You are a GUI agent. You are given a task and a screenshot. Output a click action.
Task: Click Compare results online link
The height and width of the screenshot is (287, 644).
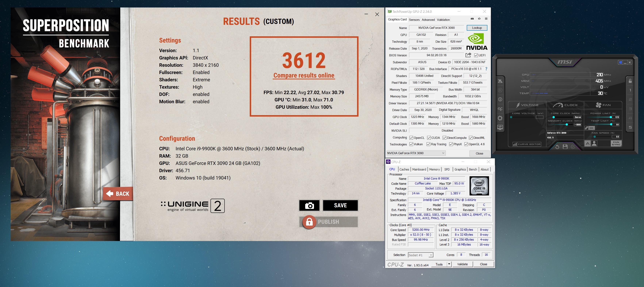304,75
